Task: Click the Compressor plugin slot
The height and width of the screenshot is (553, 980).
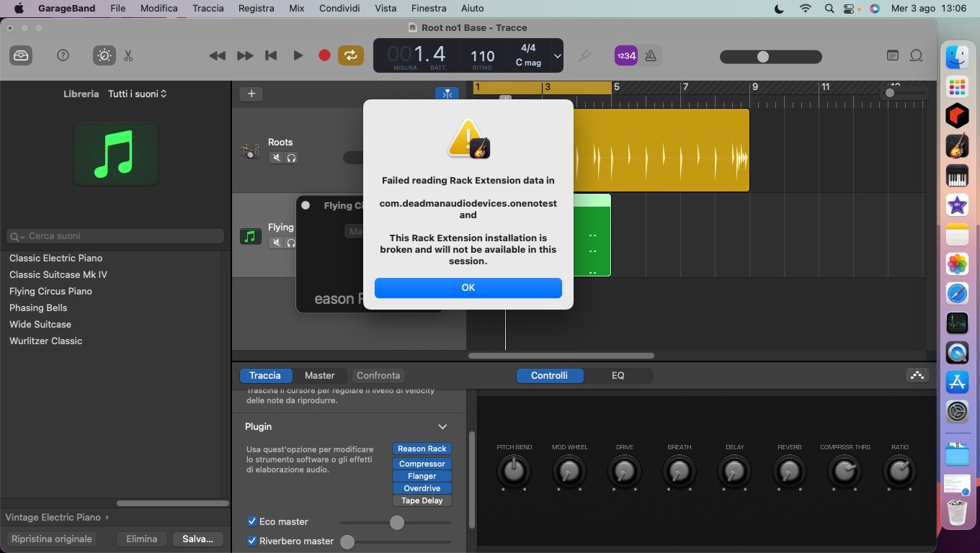Action: point(422,464)
